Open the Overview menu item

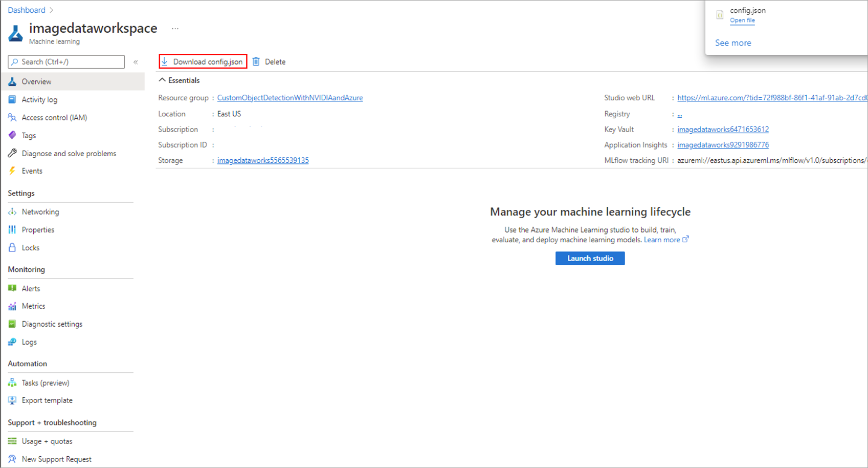(73, 81)
